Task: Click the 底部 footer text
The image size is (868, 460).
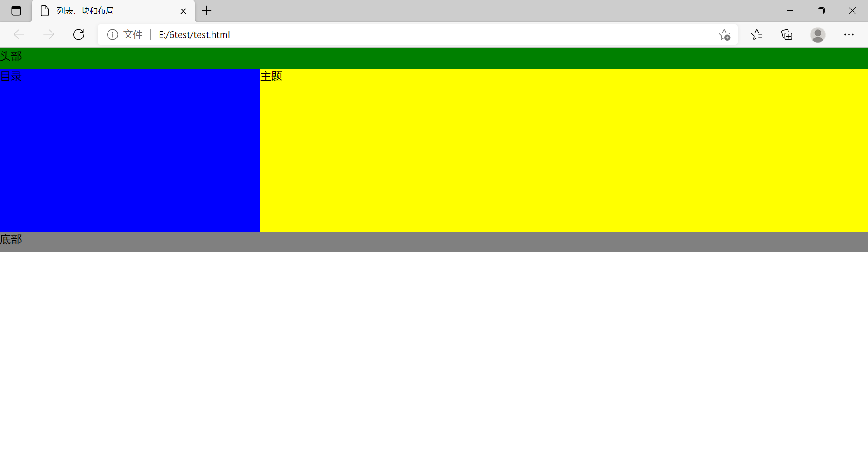Action: (x=11, y=239)
